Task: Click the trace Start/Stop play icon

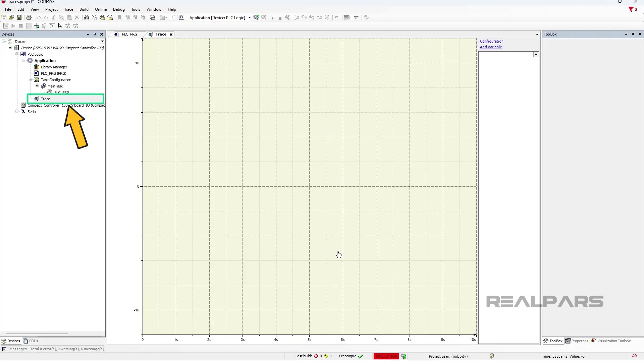Action: point(13,26)
